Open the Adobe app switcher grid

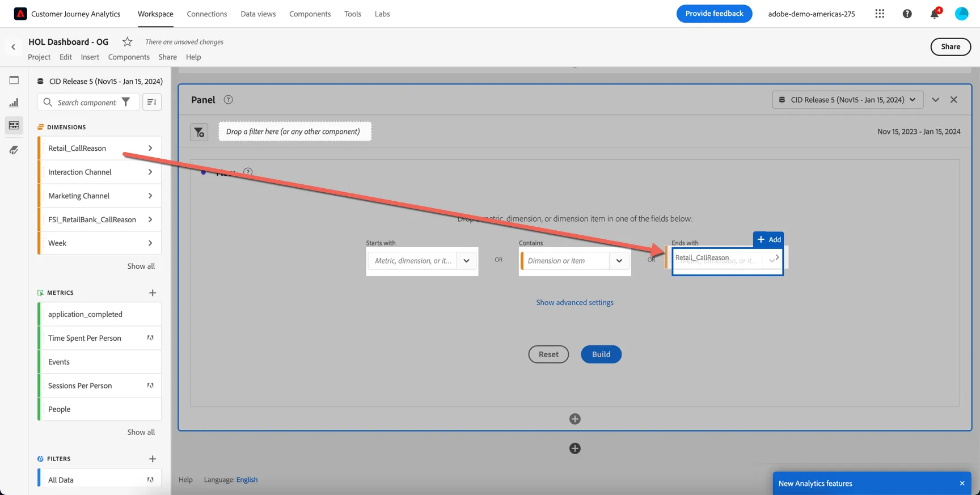[880, 14]
